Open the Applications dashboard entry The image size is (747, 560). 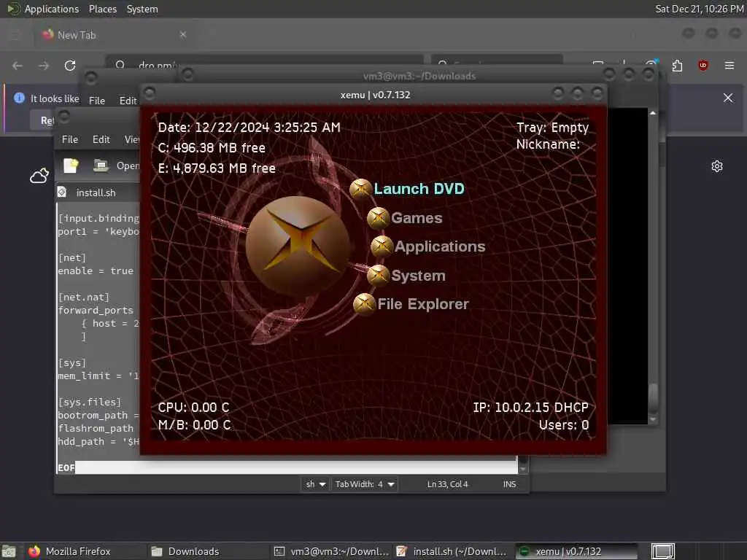coord(440,246)
